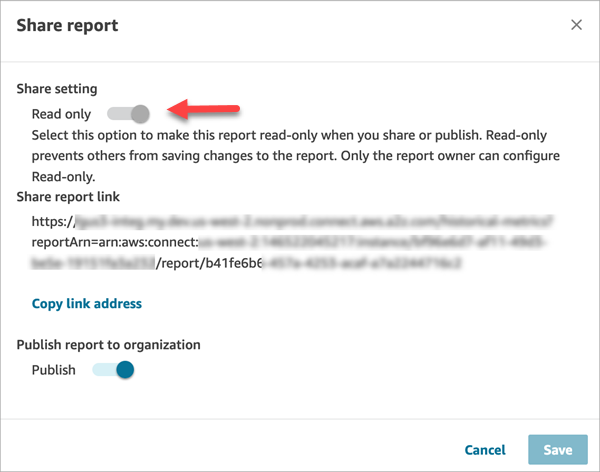The height and width of the screenshot is (472, 600).
Task: Close the Share report dialog
Action: point(576,25)
